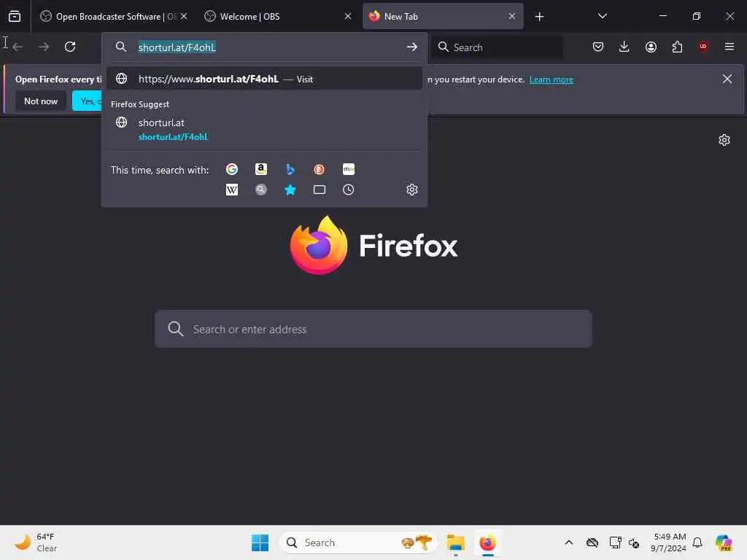Search this time with eBay
Screen dimensions: 747x560
point(349,169)
